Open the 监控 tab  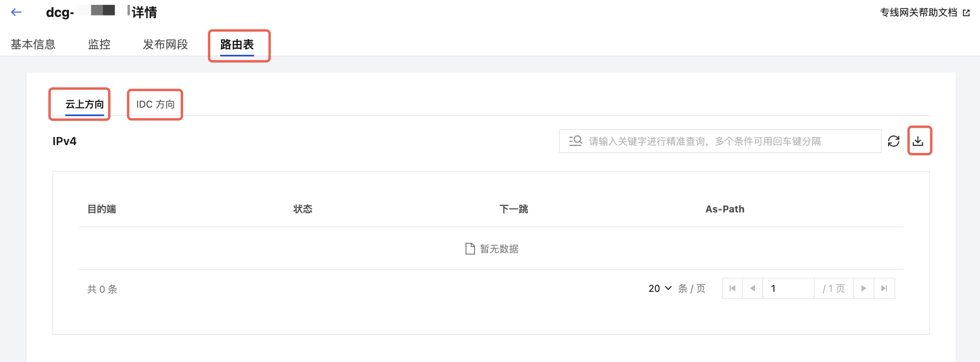(99, 44)
